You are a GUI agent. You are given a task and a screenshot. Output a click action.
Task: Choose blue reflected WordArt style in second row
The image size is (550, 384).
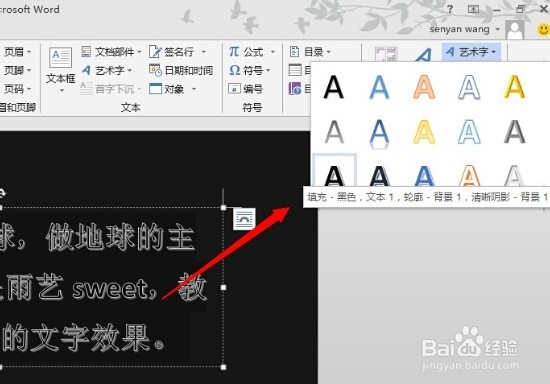pyautogui.click(x=379, y=133)
